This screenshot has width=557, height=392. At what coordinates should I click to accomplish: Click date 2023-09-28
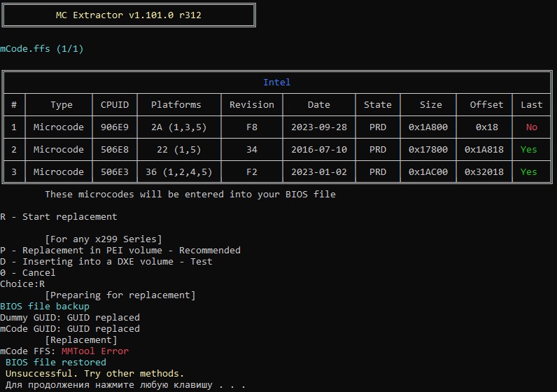(x=319, y=127)
